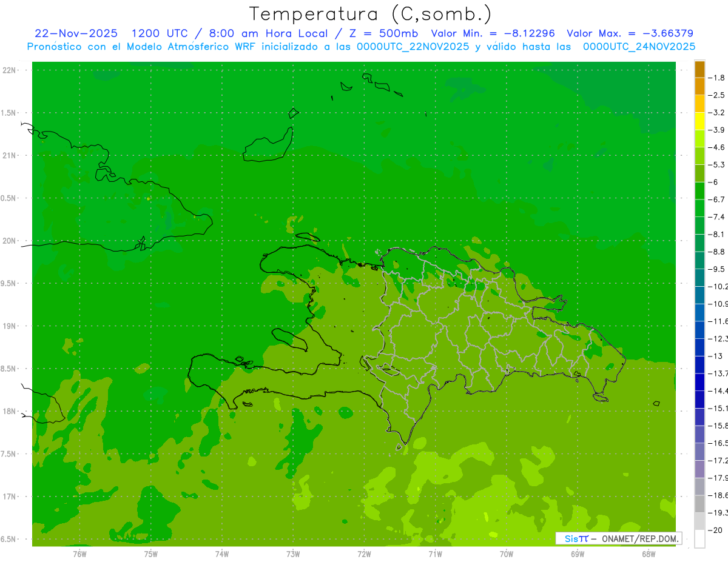
Task: Click the "22N" latitude label
Action: [10, 70]
